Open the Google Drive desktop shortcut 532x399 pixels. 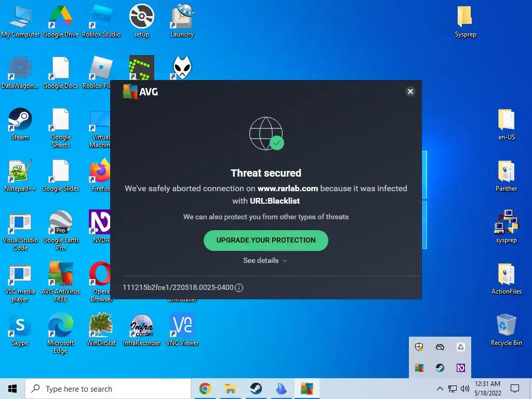[x=61, y=21]
